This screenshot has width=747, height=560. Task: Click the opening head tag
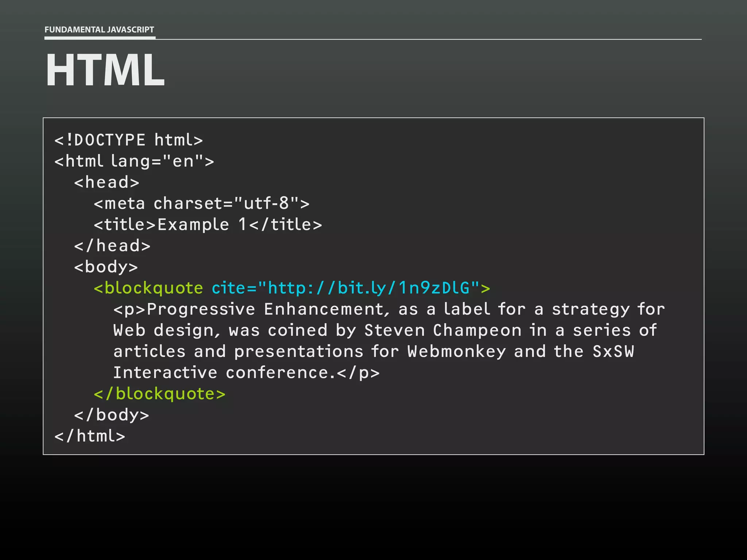coord(107,183)
